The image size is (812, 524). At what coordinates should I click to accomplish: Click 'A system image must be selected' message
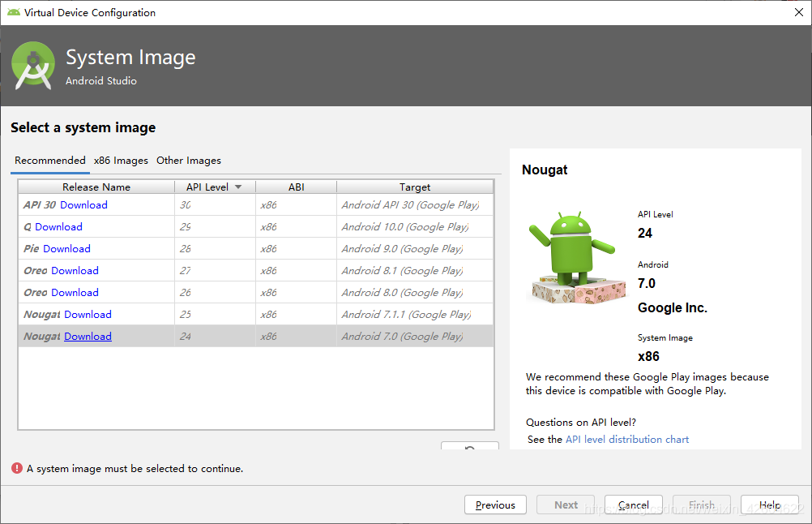(135, 469)
